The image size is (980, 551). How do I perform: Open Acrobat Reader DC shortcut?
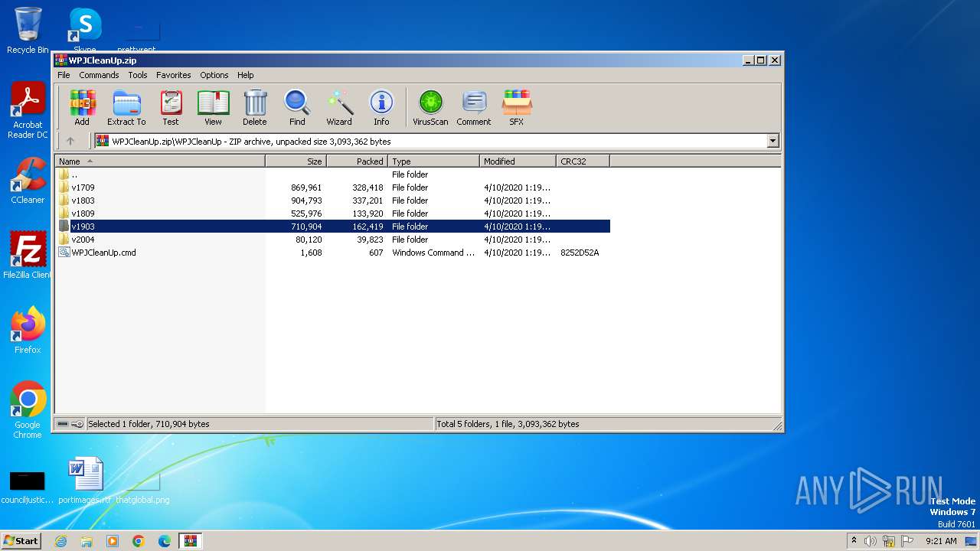[28, 111]
